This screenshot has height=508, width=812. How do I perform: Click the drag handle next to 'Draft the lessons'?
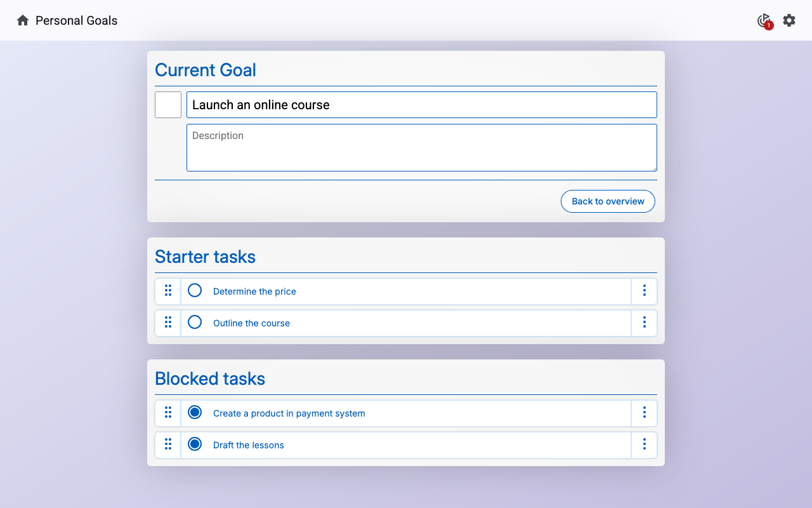pyautogui.click(x=168, y=444)
